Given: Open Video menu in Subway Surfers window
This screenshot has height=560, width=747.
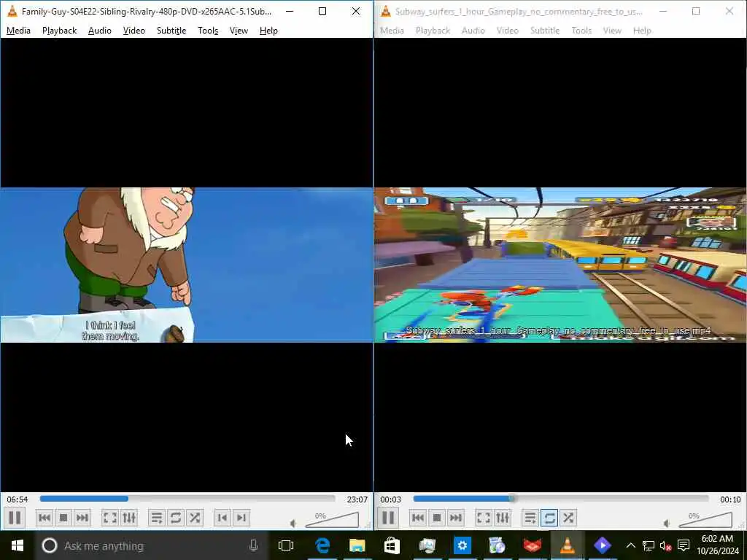Looking at the screenshot, I should point(508,31).
